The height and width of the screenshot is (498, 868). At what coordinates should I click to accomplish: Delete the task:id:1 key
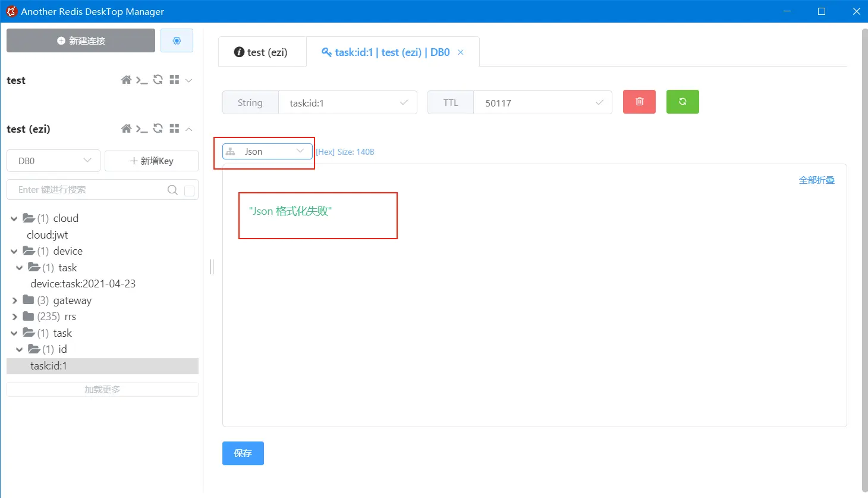click(639, 102)
